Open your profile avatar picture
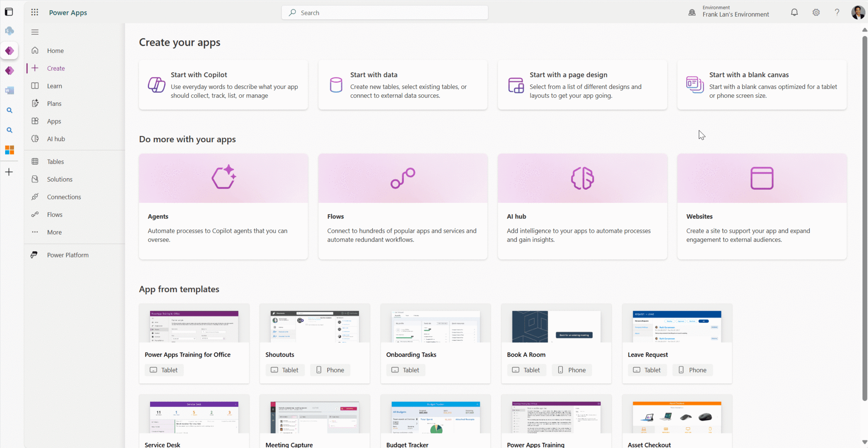This screenshot has height=448, width=868. (857, 12)
